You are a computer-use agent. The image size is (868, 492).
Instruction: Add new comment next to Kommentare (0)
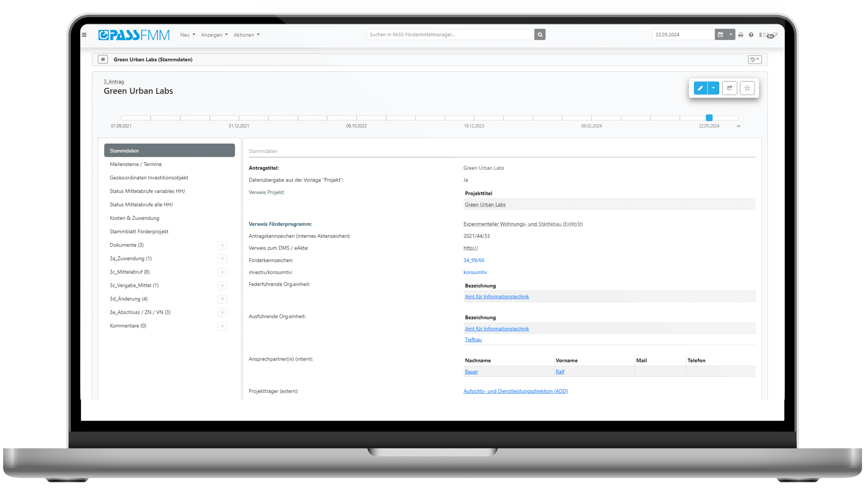coord(222,326)
